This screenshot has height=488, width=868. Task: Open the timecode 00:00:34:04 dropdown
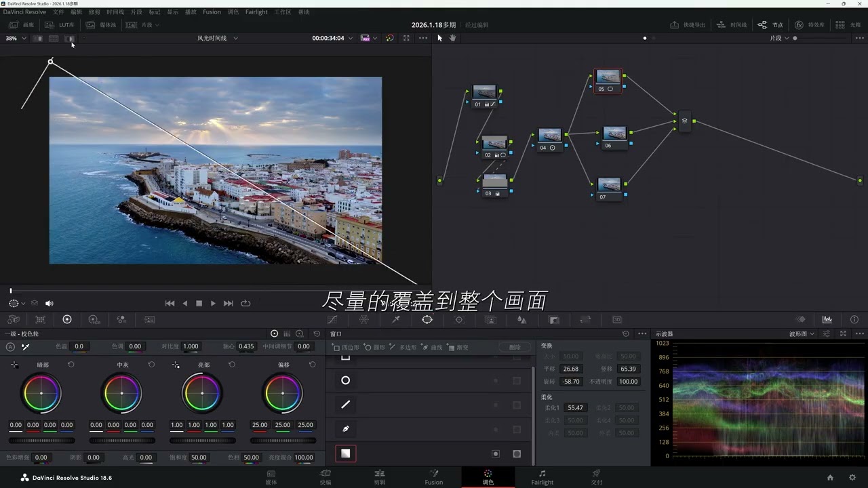[332, 39]
